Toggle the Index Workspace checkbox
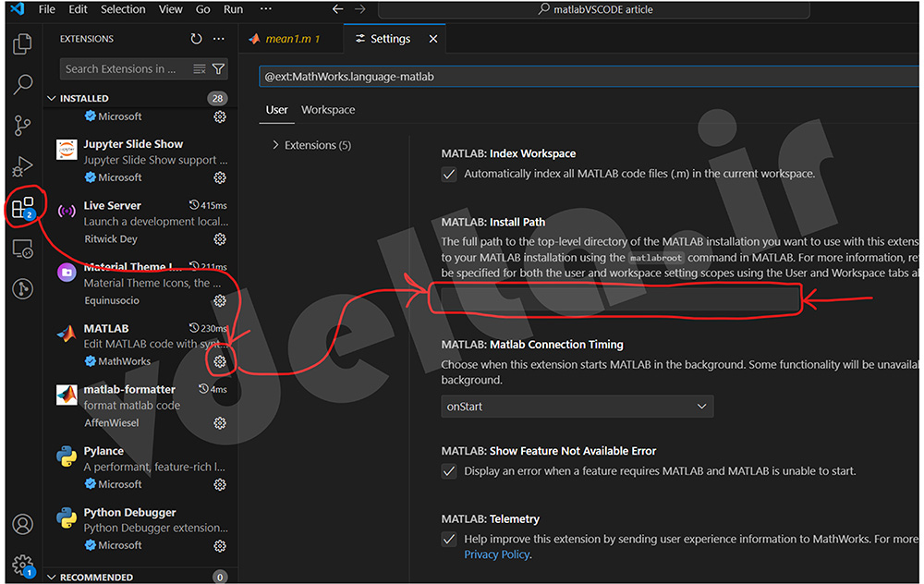The image size is (924, 584). point(449,175)
